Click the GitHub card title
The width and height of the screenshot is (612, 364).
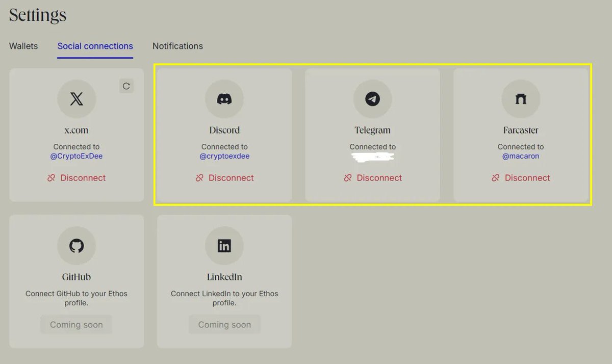tap(76, 277)
